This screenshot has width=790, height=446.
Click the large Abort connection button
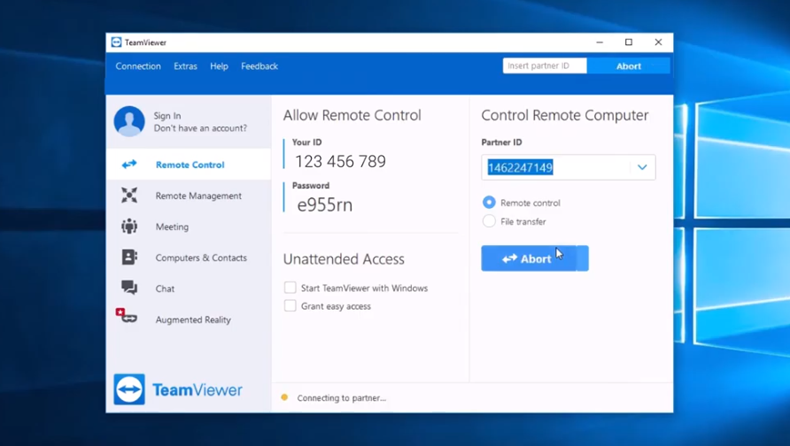[535, 259]
